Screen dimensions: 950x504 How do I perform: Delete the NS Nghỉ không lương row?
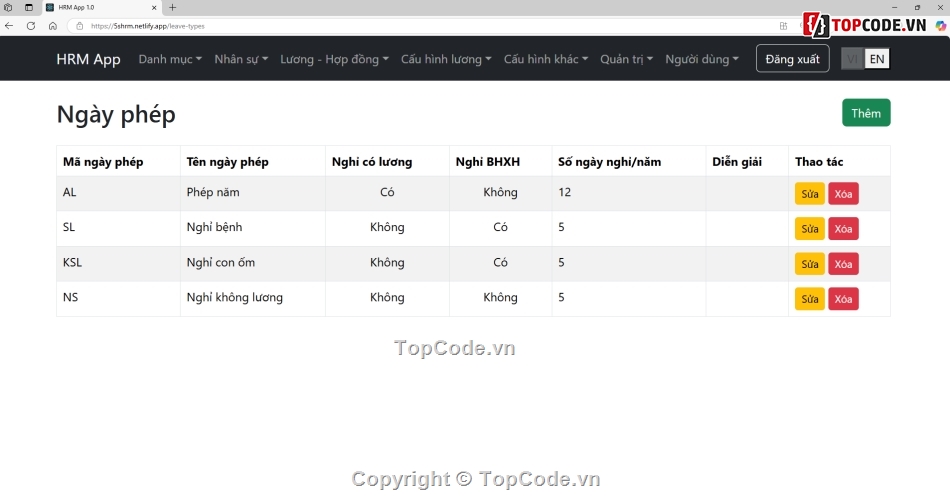pos(843,299)
